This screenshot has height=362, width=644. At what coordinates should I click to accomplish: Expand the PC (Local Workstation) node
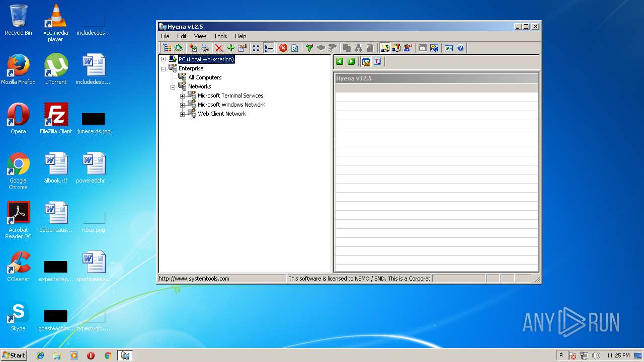163,59
